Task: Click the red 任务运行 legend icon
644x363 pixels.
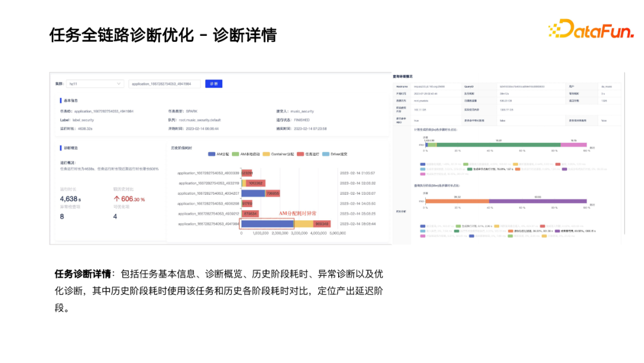Action: (x=300, y=153)
